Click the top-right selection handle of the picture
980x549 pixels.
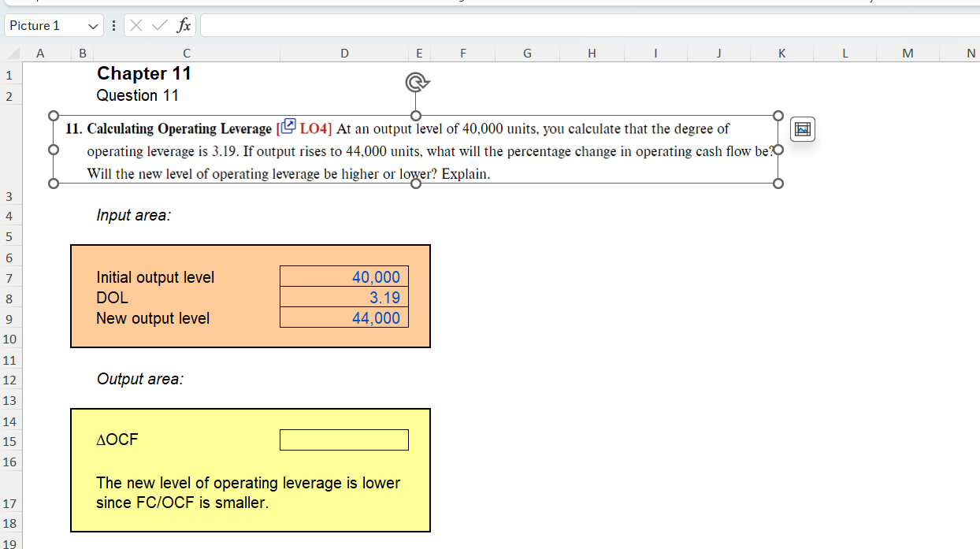778,116
